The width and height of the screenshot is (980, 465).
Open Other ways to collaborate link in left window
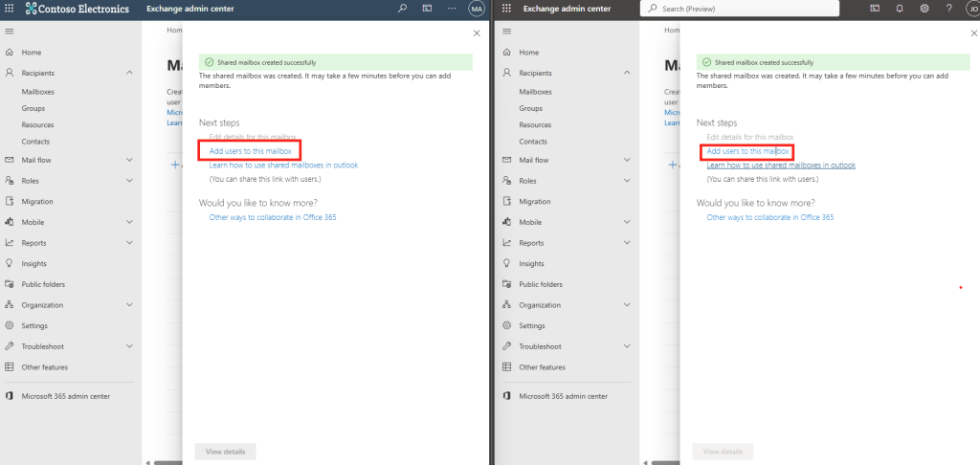coord(273,217)
